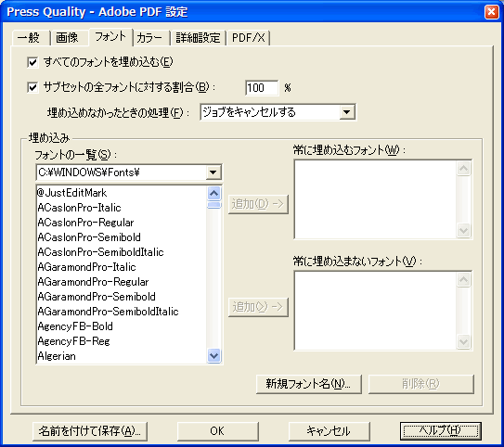Open help with ヘルプ(H) button
The width and height of the screenshot is (504, 447).
point(441,431)
